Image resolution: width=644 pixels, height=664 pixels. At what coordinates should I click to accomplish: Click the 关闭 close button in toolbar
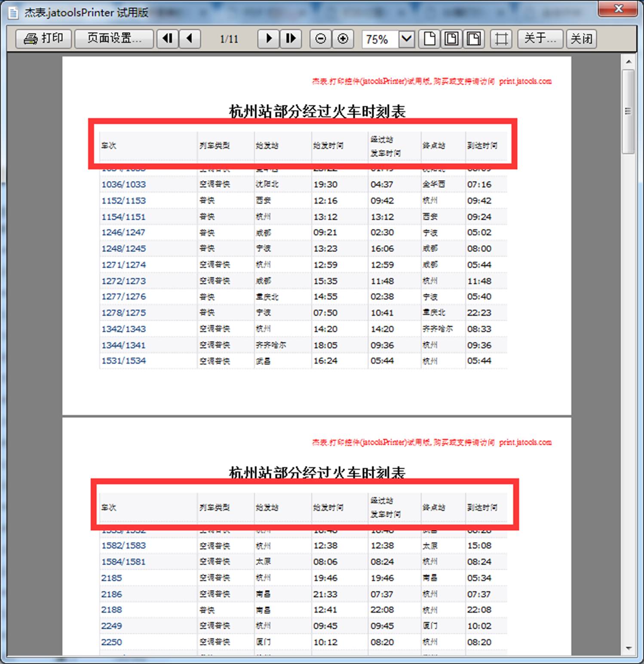(x=581, y=39)
